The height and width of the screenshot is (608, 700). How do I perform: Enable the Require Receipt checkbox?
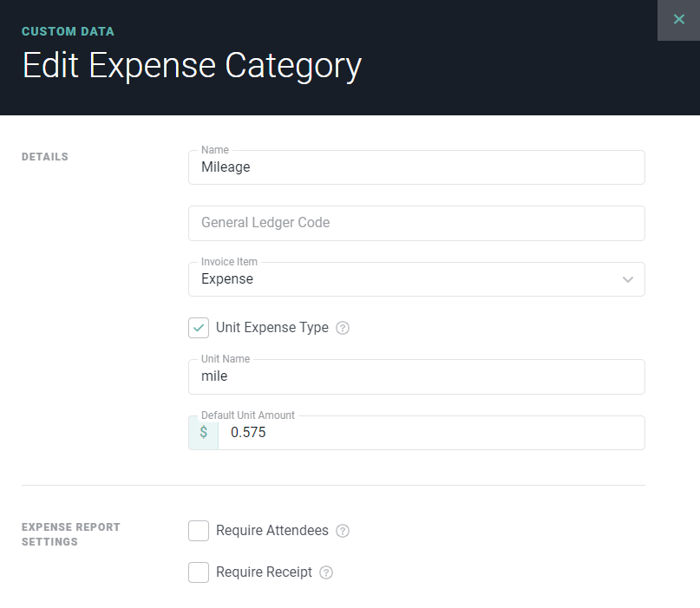pos(199,572)
